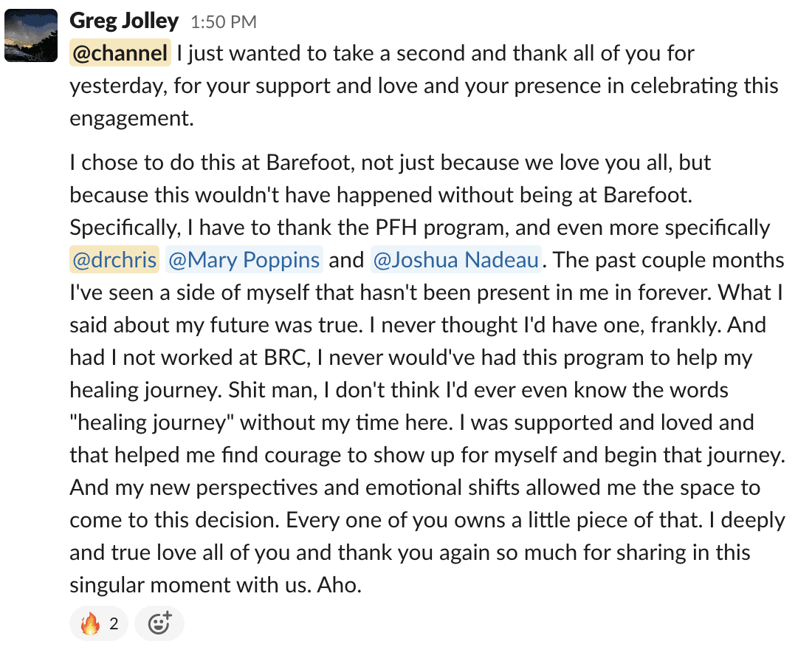Open the @Joshua Nadeau mention profile
This screenshot has height=650, width=812.
click(x=455, y=260)
